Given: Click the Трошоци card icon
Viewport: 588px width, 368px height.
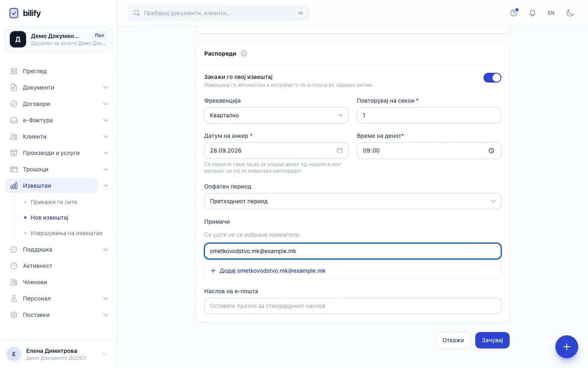Looking at the screenshot, I should [x=14, y=169].
